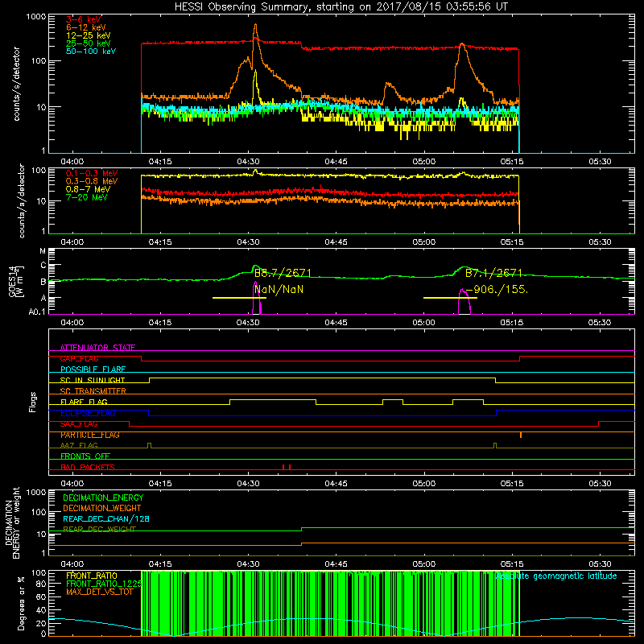
Task: Click the 05:30 tick label in top panel
Action: [x=600, y=162]
